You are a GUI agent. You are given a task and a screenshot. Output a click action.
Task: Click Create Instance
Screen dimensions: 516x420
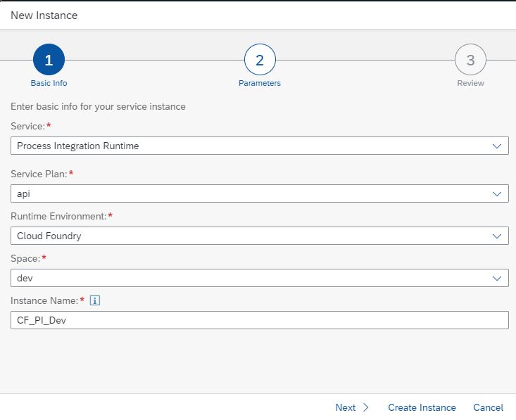pos(422,407)
